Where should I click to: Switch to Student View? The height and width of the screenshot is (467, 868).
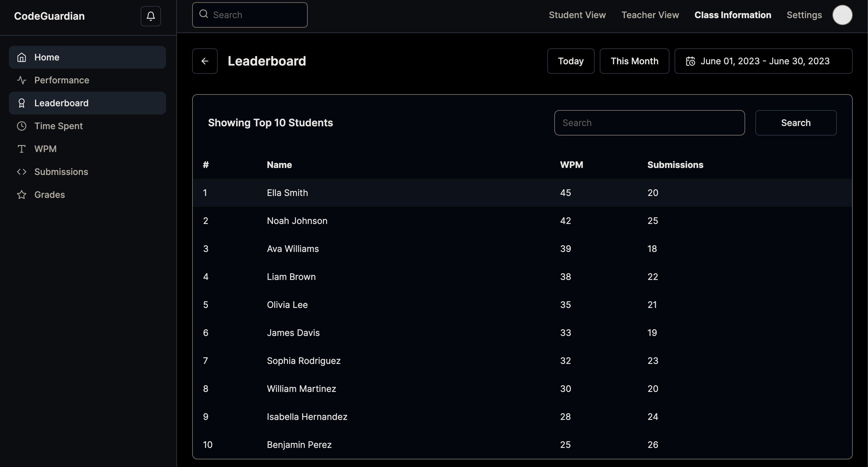coord(577,15)
